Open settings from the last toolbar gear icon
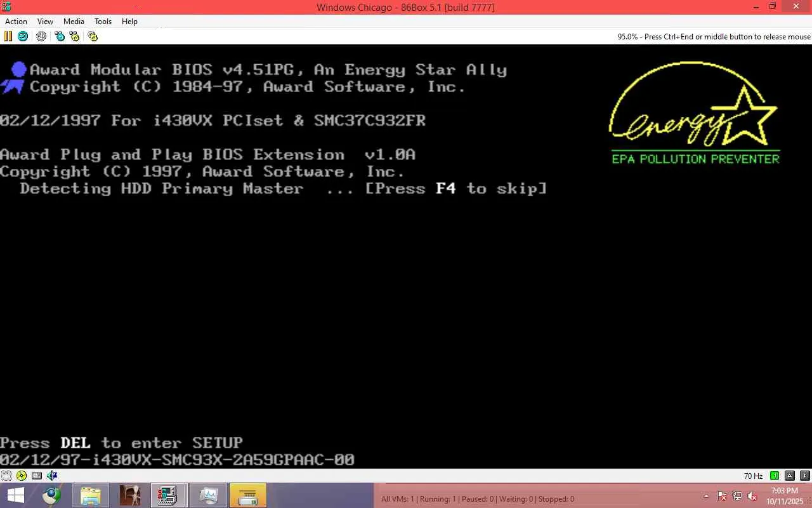812x508 pixels. coord(93,36)
